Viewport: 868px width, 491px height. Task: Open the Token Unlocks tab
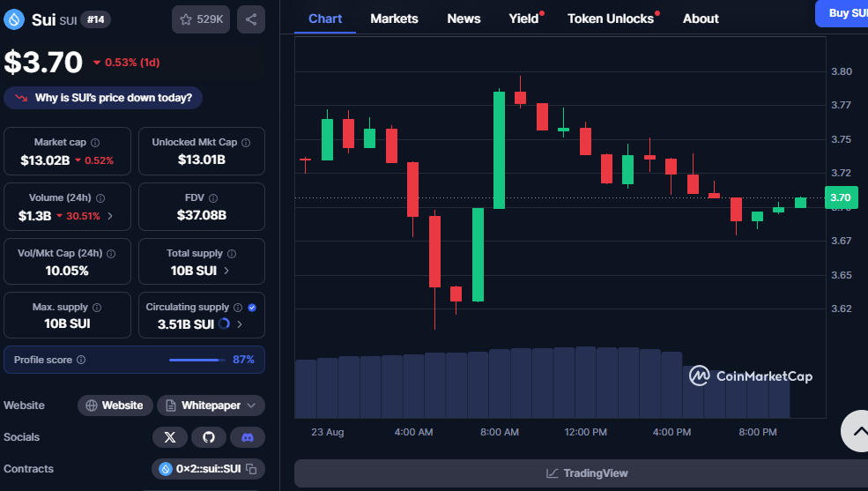[x=611, y=19]
